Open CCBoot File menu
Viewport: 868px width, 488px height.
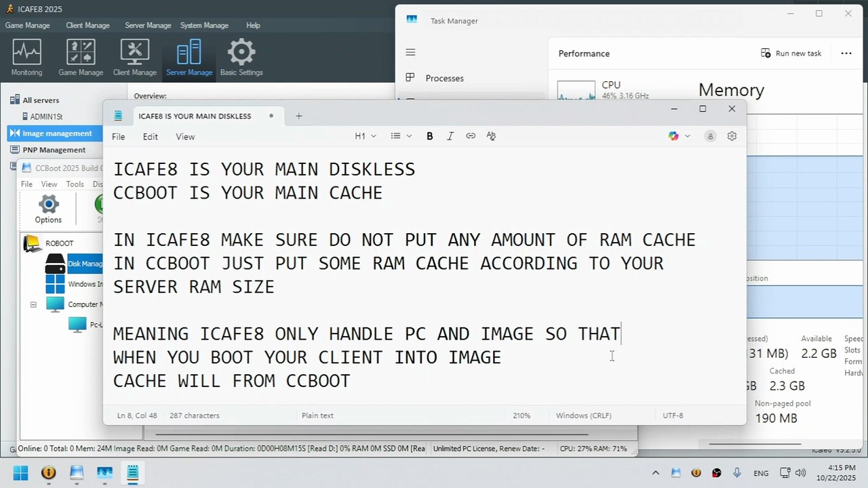pyautogui.click(x=26, y=184)
